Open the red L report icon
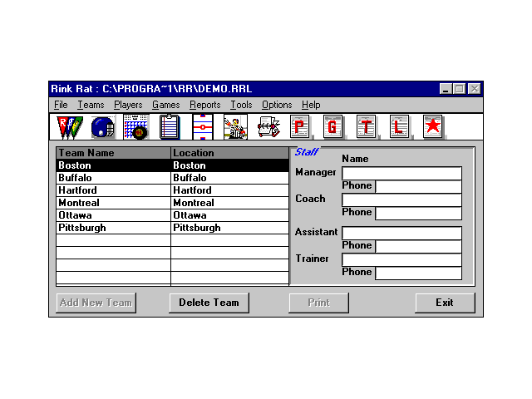Screen dimensions: 532x399 [x=400, y=127]
